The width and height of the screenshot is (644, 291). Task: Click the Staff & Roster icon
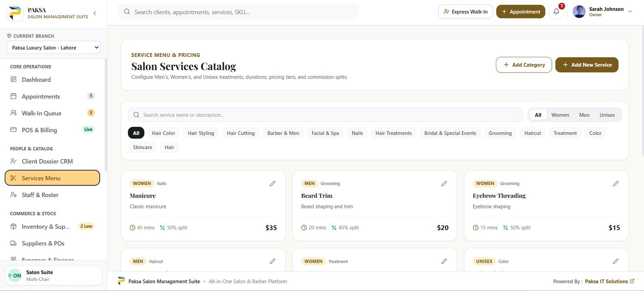(x=13, y=195)
